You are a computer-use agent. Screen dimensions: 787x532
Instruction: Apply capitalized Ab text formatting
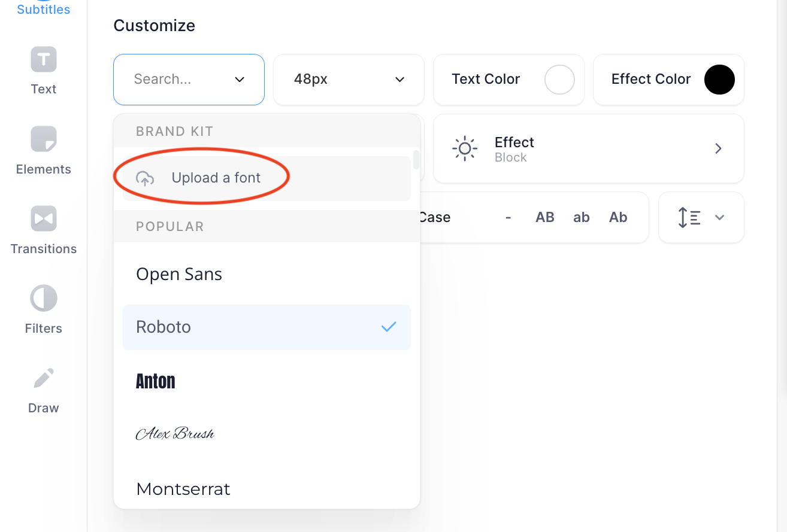618,217
